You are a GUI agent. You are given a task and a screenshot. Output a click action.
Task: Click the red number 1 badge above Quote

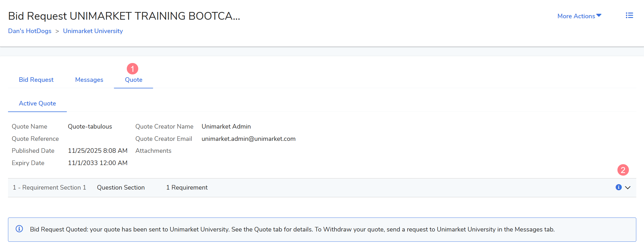[133, 69]
